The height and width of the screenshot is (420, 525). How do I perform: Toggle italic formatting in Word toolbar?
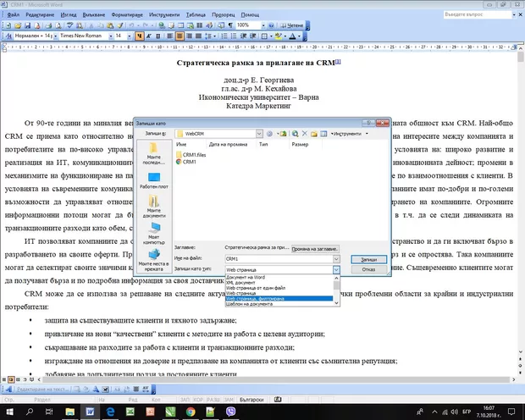click(149, 36)
